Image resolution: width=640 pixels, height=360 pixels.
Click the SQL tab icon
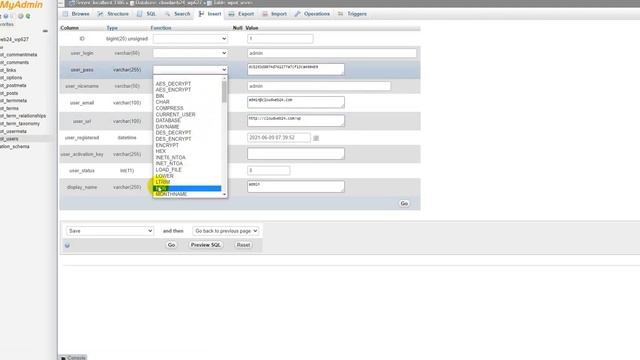coord(140,14)
